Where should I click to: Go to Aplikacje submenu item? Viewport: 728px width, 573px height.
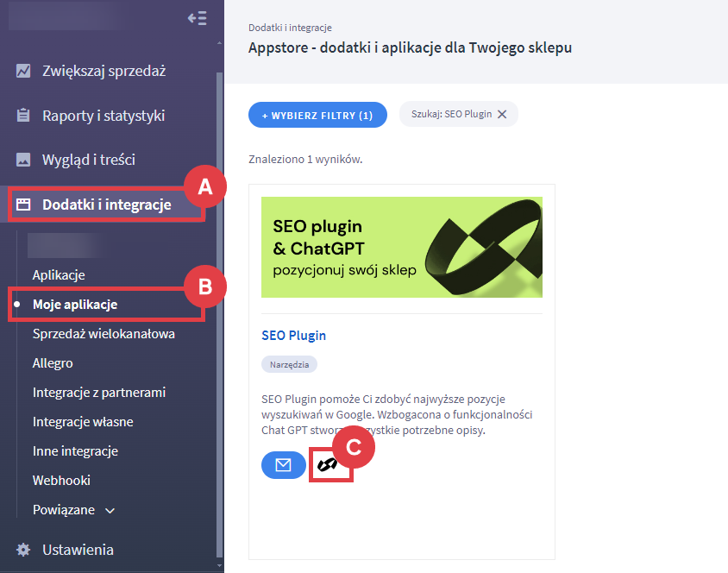coord(59,275)
